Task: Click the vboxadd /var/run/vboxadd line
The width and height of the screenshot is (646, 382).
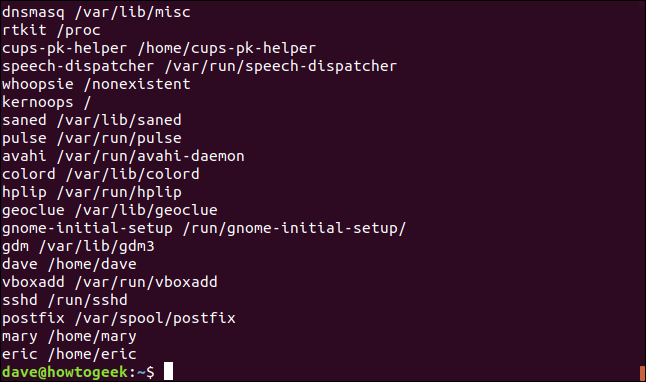Action: (110, 282)
